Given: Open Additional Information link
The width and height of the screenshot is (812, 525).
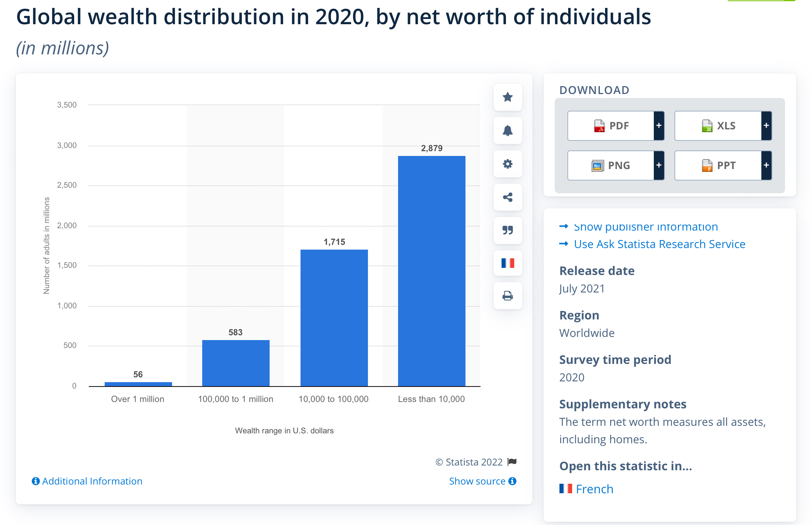Looking at the screenshot, I should pos(92,481).
